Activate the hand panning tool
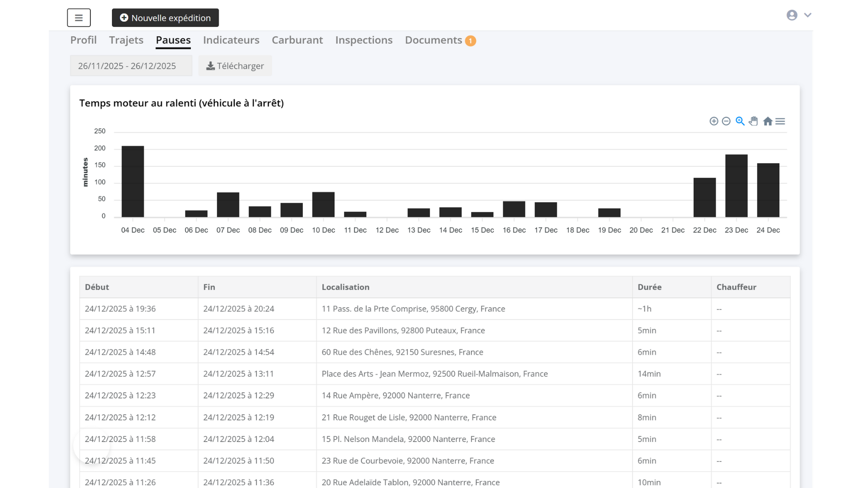868x488 pixels. point(753,121)
